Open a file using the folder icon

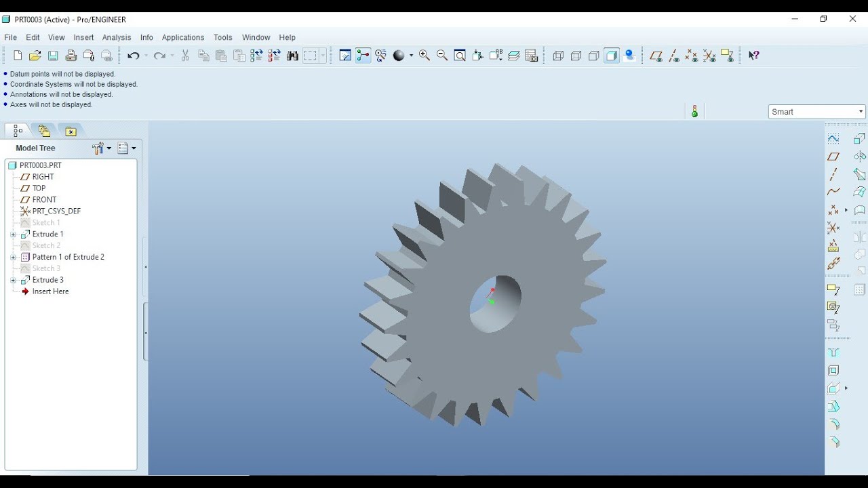pos(35,56)
